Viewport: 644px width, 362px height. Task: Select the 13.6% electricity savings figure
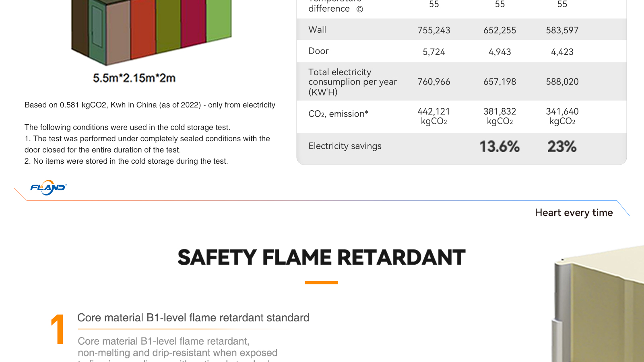500,146
